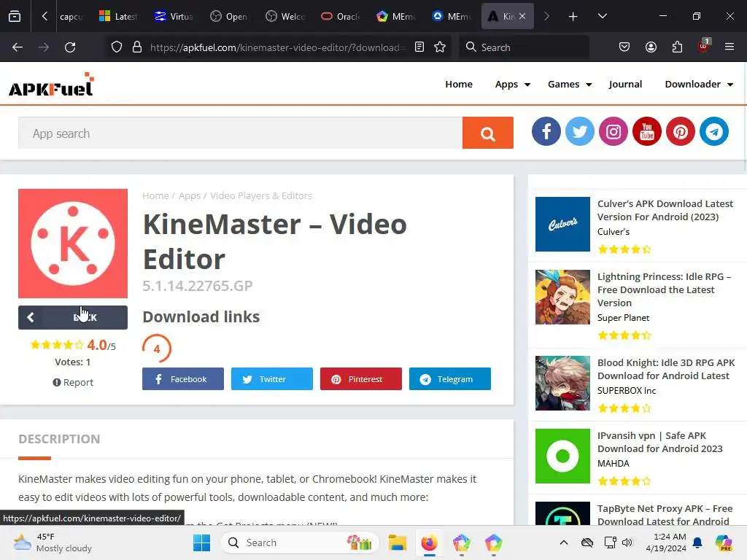The height and width of the screenshot is (560, 747).
Task: Open Video Players & Editors breadcrumb
Action: (x=261, y=195)
